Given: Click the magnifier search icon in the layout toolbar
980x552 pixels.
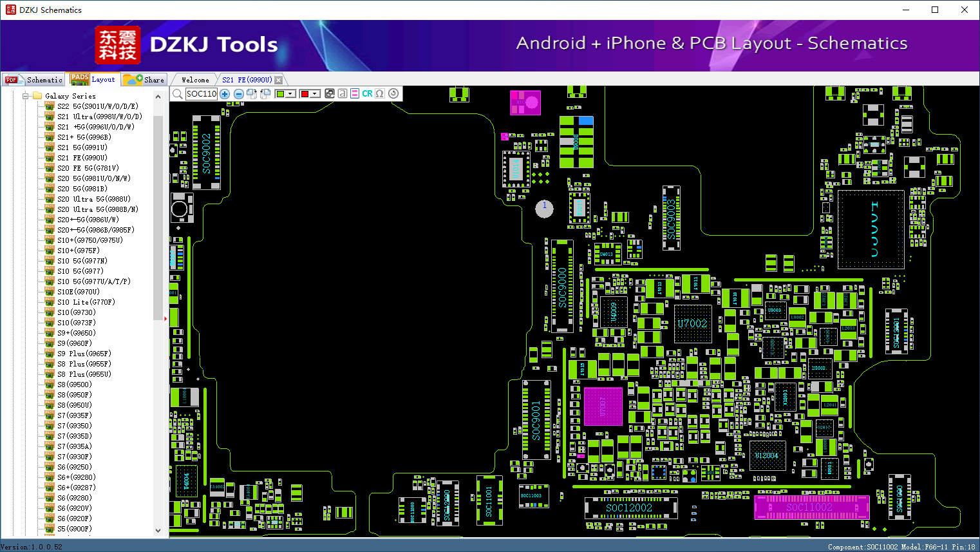Looking at the screenshot, I should click(178, 94).
